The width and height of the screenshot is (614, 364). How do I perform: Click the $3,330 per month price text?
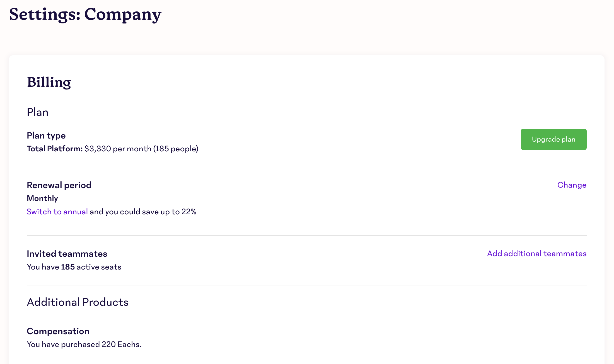click(x=118, y=149)
